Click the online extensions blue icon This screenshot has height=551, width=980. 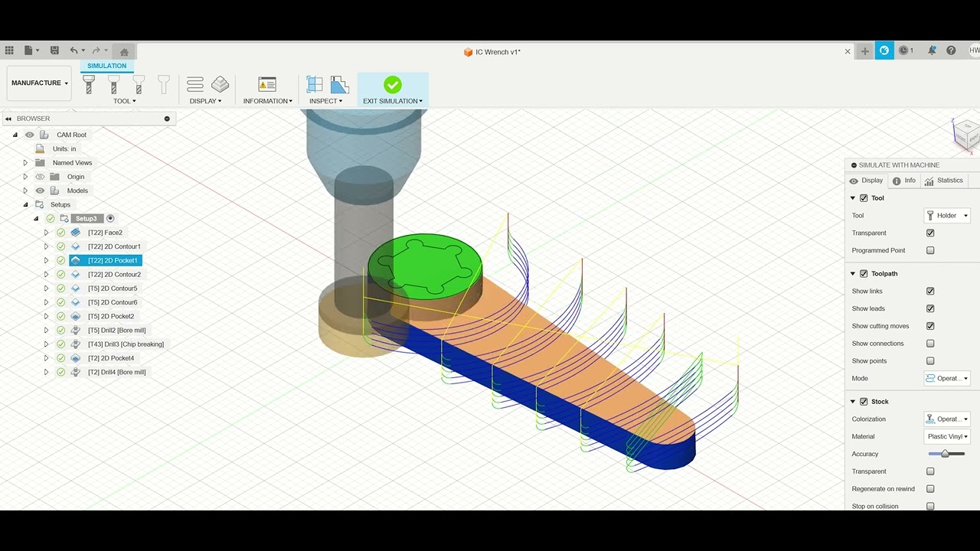point(884,51)
